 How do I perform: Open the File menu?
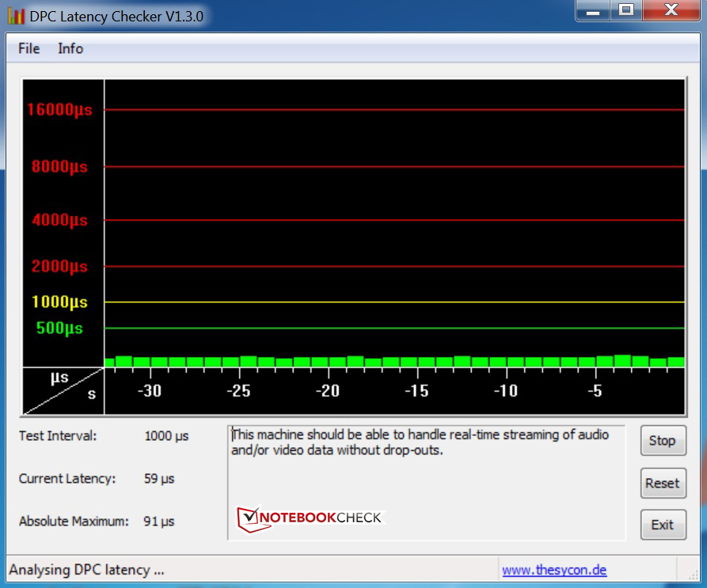[29, 48]
